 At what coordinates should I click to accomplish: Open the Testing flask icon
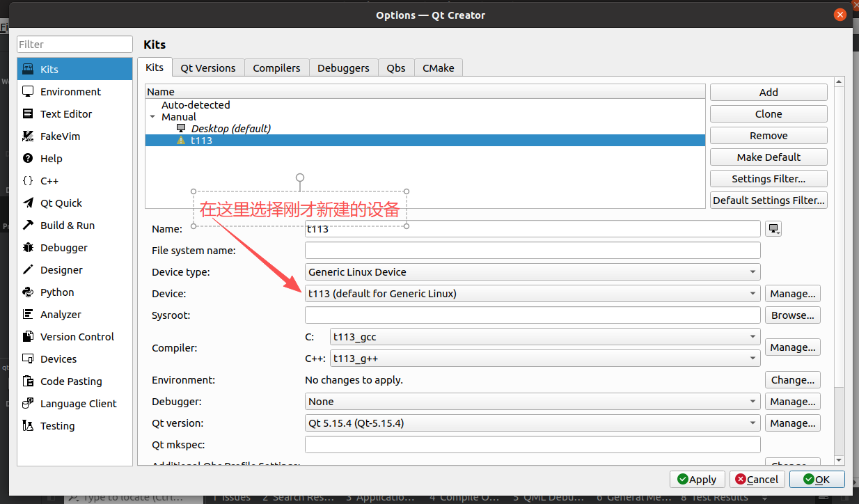coord(28,426)
